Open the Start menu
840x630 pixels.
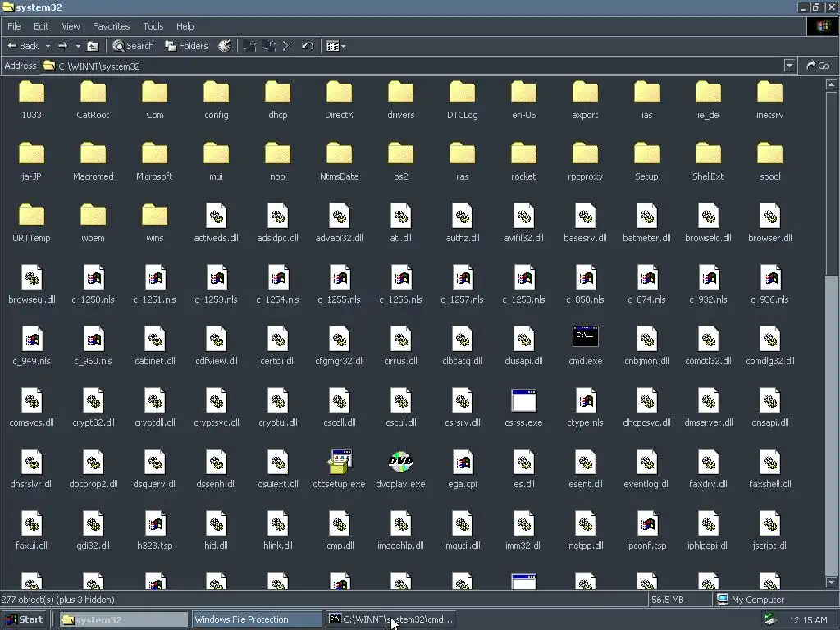(24, 619)
